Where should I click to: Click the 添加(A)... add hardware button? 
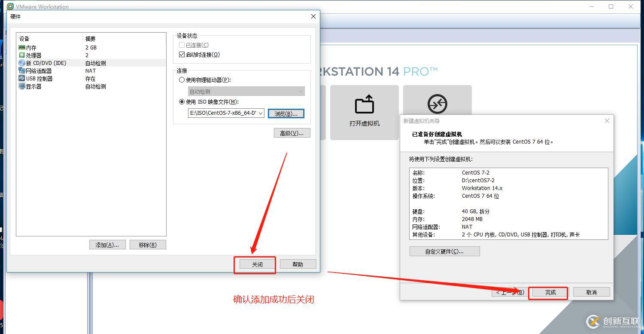107,245
